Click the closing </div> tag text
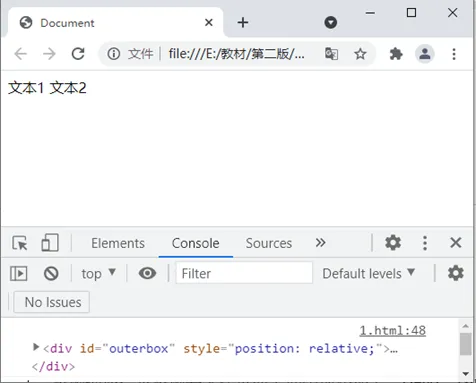This screenshot has height=383, width=476. [54, 366]
